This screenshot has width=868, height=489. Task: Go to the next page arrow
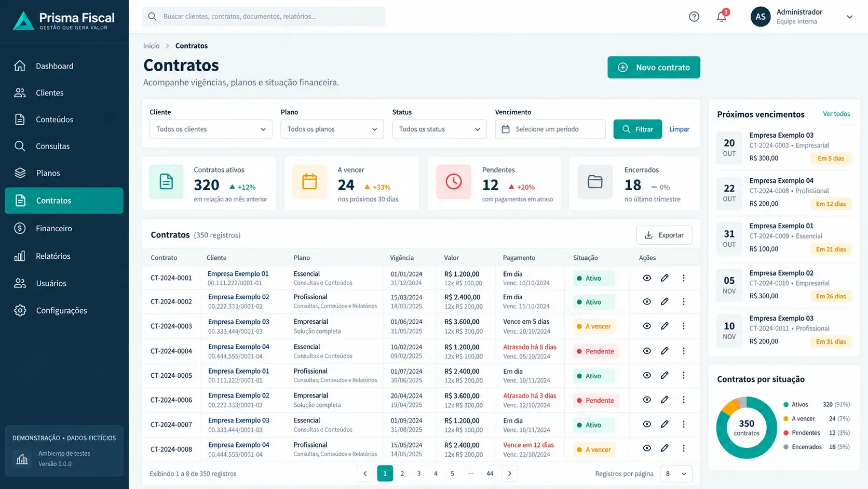(x=510, y=473)
